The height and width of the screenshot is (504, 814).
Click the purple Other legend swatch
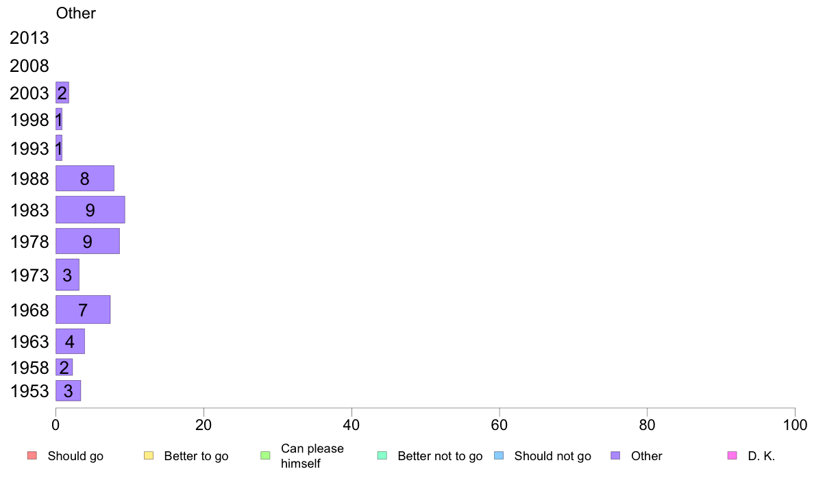click(616, 456)
